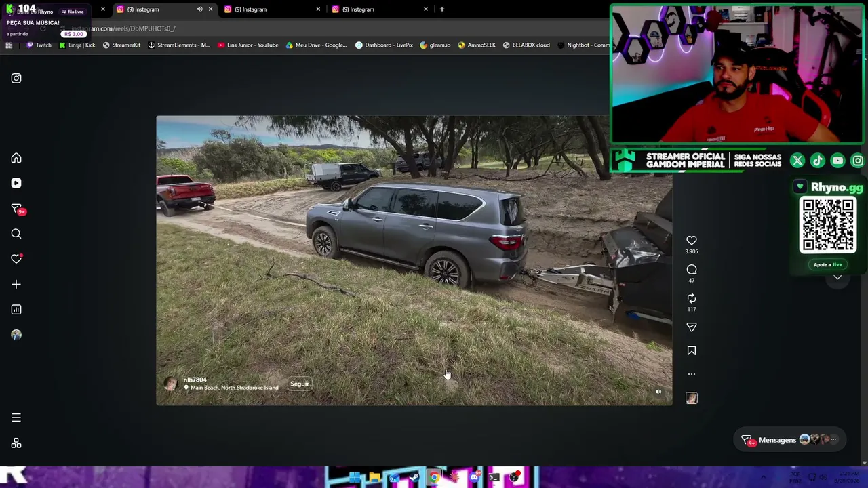
Task: Switch to the third Instagram tab
Action: 379,9
